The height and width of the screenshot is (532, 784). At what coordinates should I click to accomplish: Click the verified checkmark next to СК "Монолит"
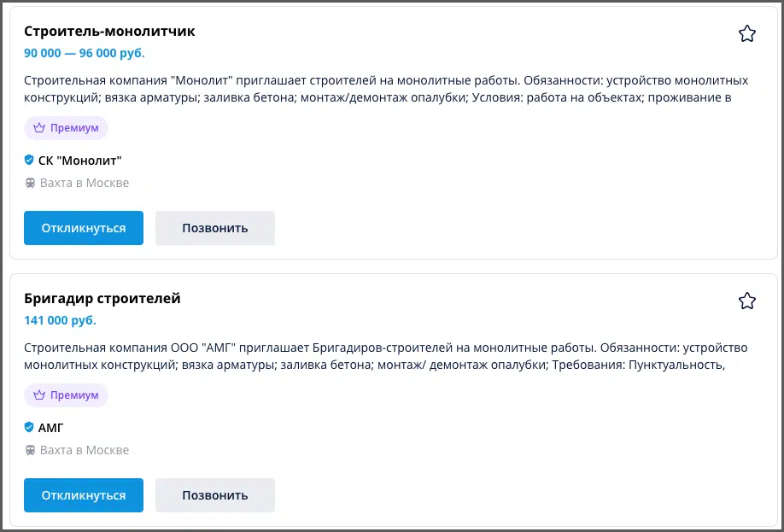pos(29,160)
